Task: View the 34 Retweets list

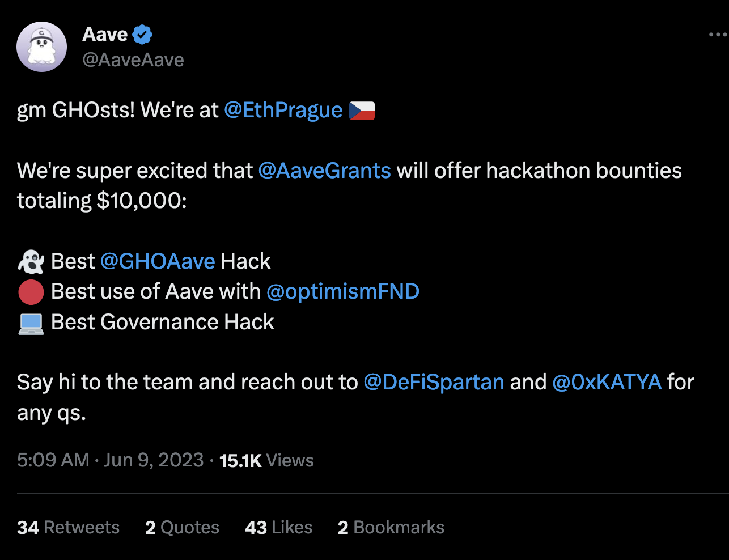Action: pos(68,528)
